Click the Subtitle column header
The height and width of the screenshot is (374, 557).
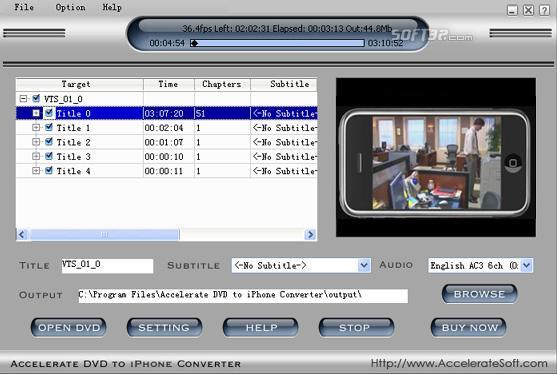284,84
